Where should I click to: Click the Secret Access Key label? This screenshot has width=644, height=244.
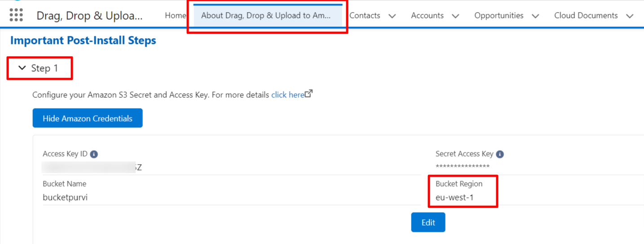click(464, 154)
